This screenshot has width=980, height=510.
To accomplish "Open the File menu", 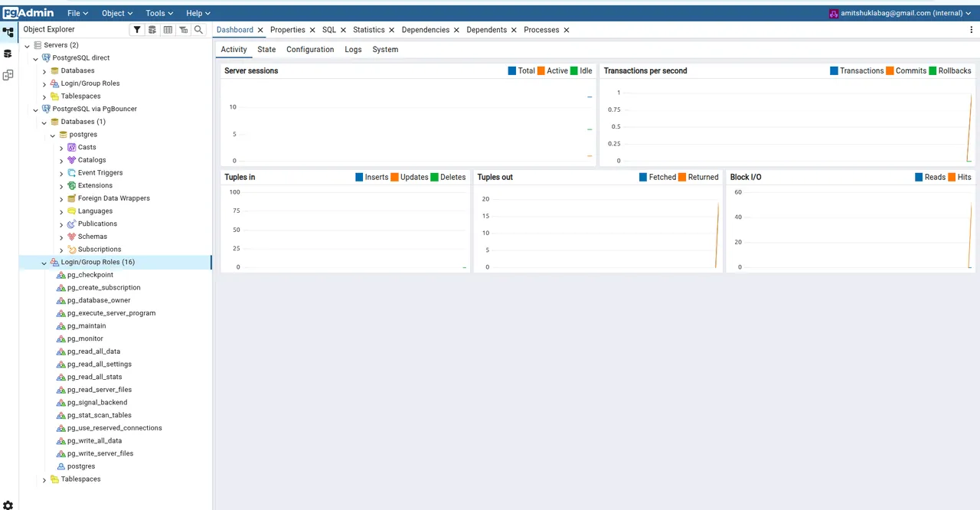I will pyautogui.click(x=78, y=13).
